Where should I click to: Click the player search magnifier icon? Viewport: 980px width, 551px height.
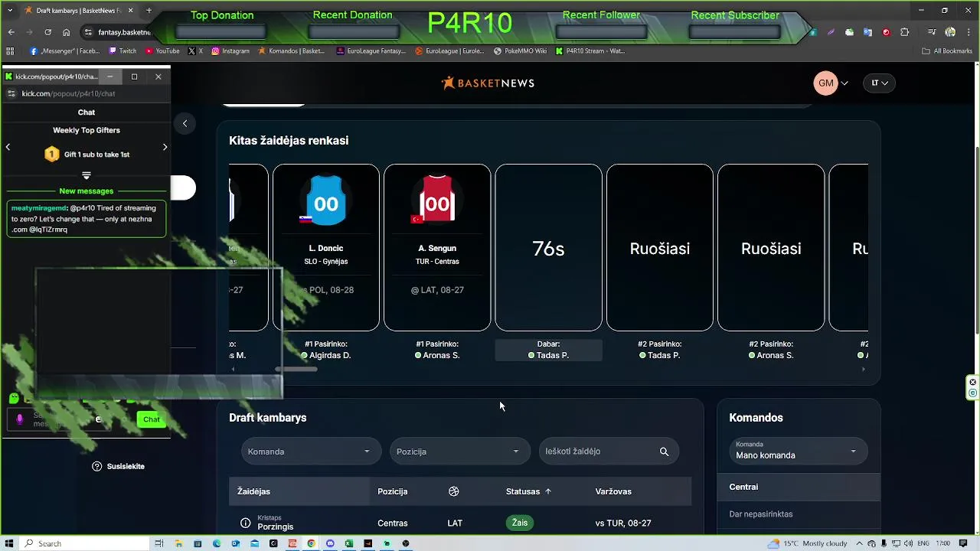(664, 452)
